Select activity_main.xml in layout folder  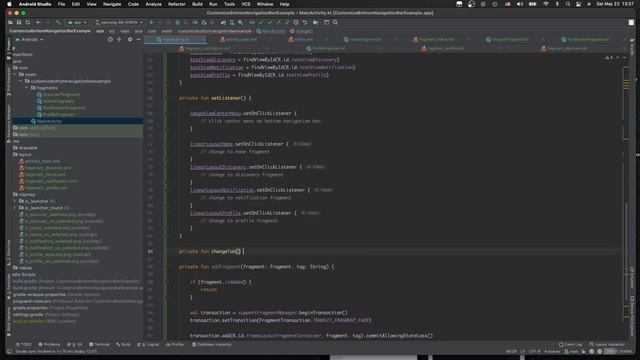pyautogui.click(x=42, y=161)
